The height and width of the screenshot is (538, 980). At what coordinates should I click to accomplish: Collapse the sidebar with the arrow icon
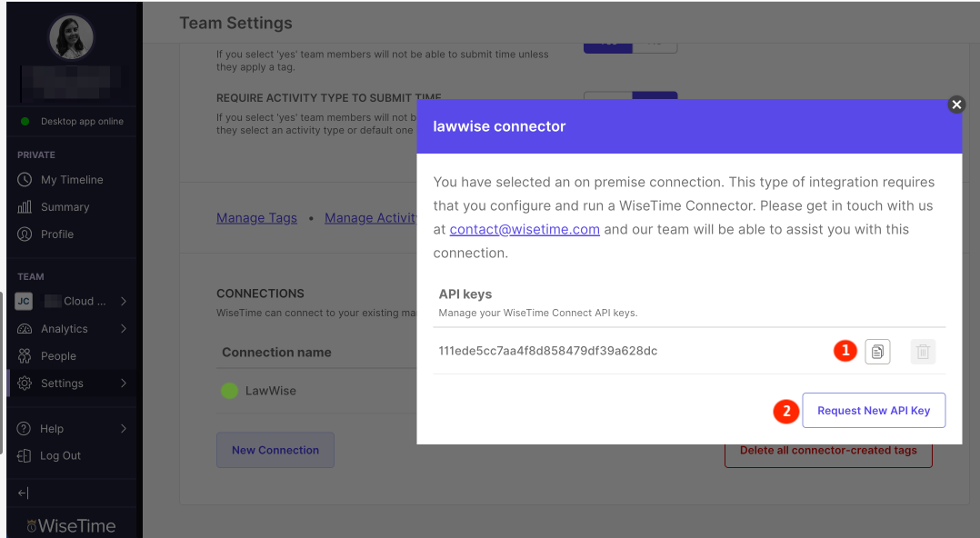[x=23, y=493]
